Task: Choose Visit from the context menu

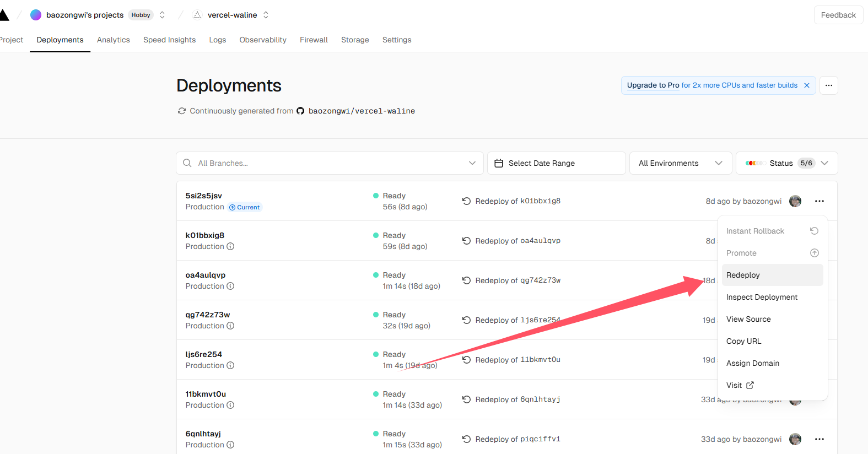Action: point(772,385)
